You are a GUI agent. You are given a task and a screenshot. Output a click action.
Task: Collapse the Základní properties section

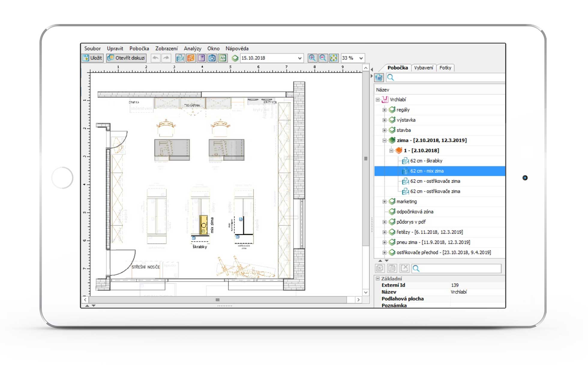pos(378,279)
